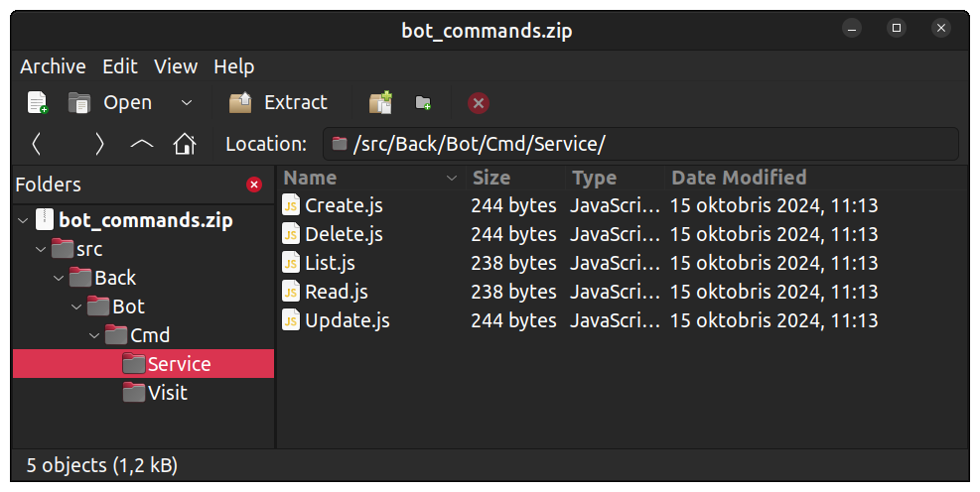This screenshot has height=492, width=980.
Task: Select the Bot folder in tree
Action: (x=129, y=307)
